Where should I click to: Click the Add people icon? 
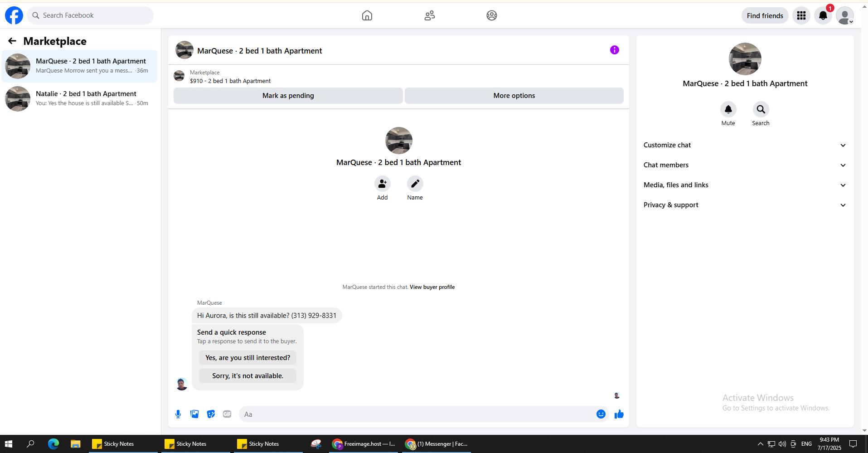point(383,184)
